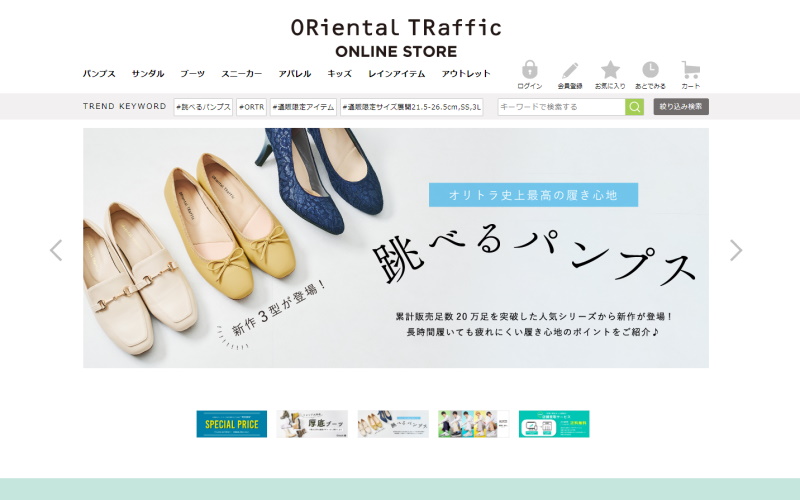Open the パンプス category menu
Image resolution: width=800 pixels, height=500 pixels.
click(99, 74)
